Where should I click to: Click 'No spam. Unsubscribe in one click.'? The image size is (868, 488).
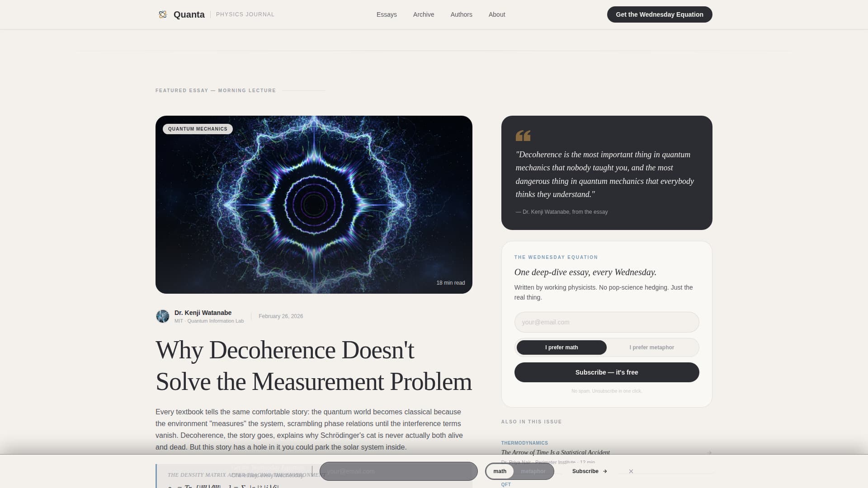coord(607,391)
